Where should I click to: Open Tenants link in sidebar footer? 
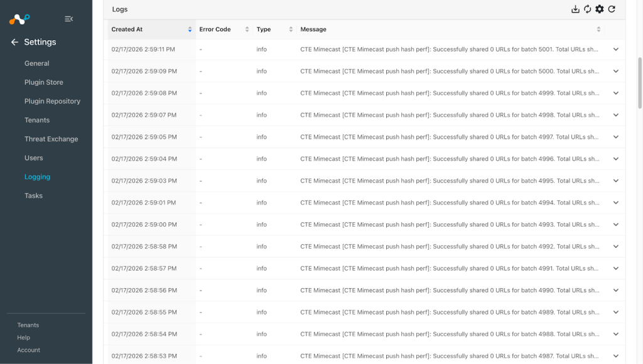coord(28,325)
